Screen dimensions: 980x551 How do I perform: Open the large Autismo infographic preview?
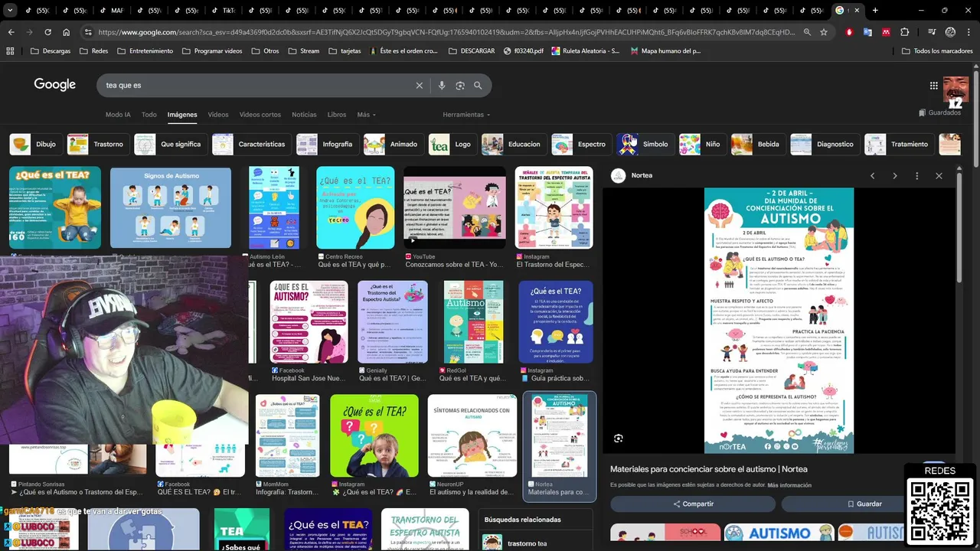point(779,320)
